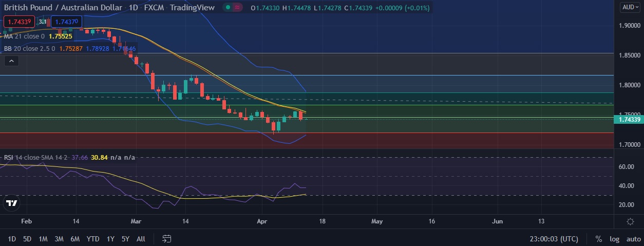The width and height of the screenshot is (644, 246).
Task: Select the 1D time range
Action: (12, 239)
